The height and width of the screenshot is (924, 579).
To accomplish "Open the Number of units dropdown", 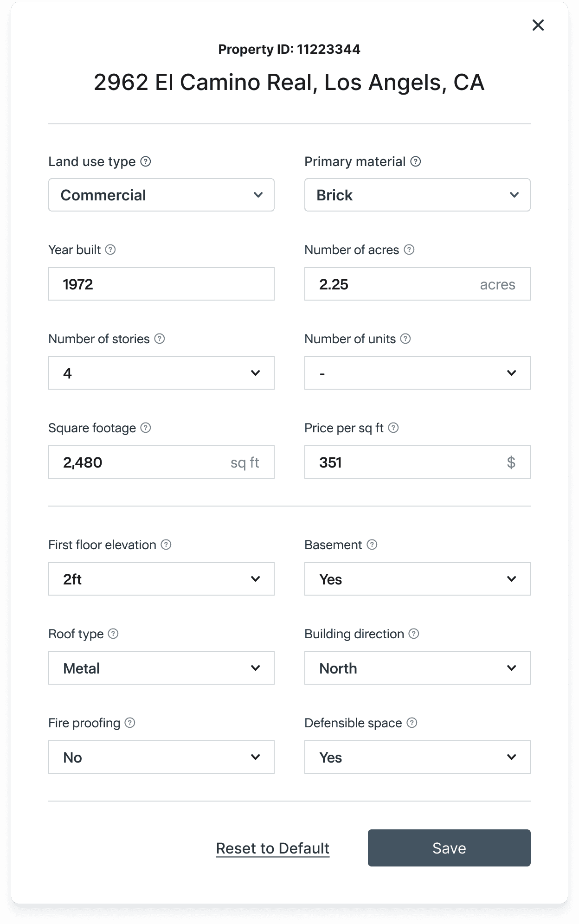I will point(417,373).
